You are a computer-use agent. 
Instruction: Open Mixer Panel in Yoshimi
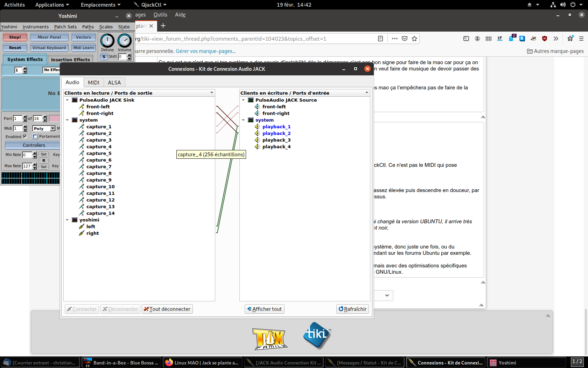(x=49, y=37)
